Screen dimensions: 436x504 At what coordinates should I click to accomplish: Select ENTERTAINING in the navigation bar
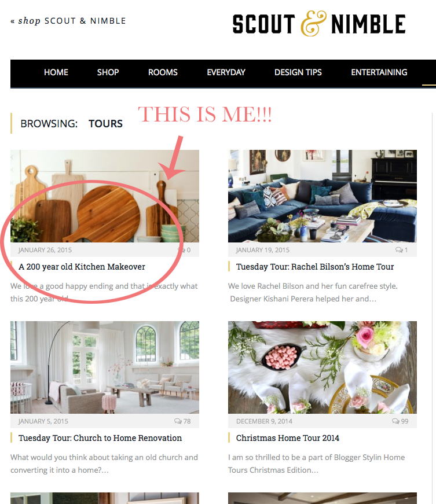tap(379, 72)
